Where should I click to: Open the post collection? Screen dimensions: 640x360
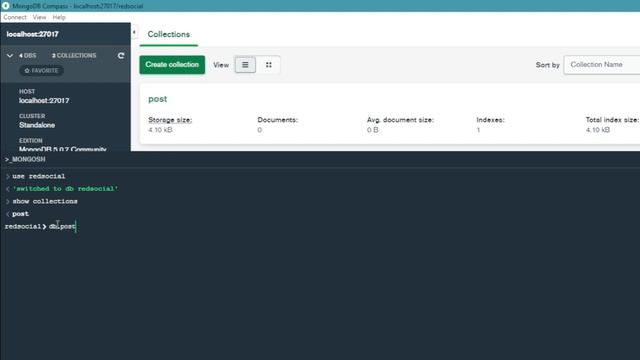point(158,99)
